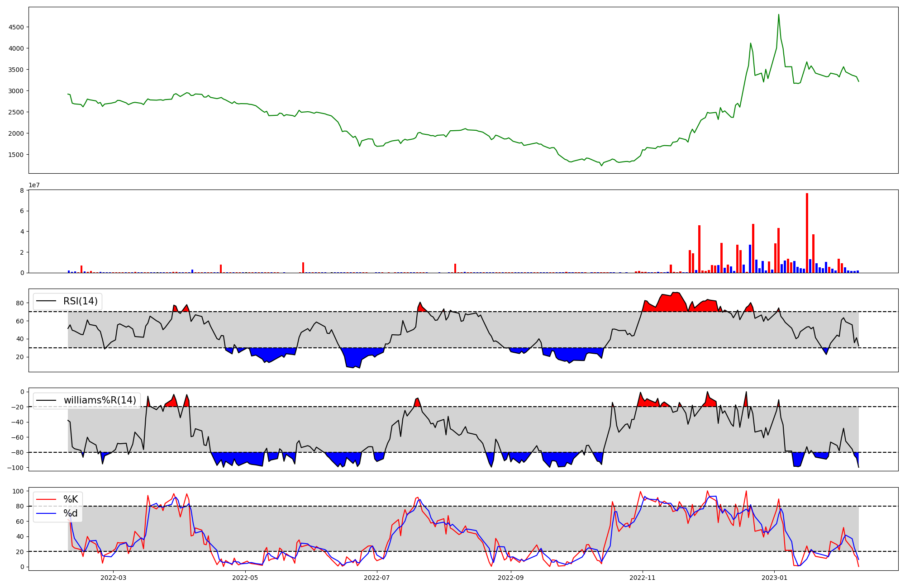Click red line swatch beside %K legend
Viewport: 905px width, 588px height.
pos(47,499)
